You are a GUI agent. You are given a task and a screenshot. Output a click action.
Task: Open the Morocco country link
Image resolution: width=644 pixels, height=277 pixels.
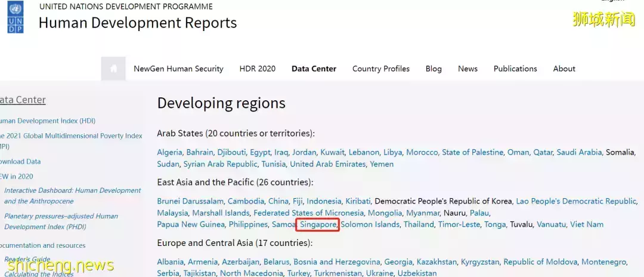pos(422,152)
